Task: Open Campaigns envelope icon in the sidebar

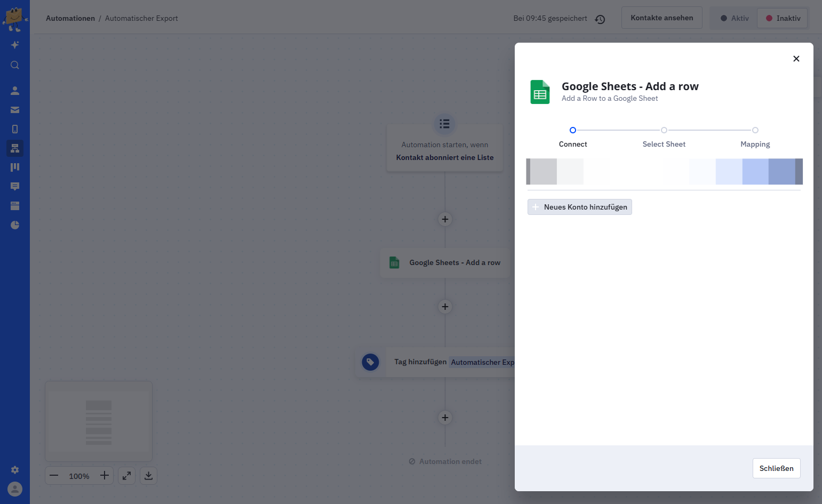Action: pos(15,110)
